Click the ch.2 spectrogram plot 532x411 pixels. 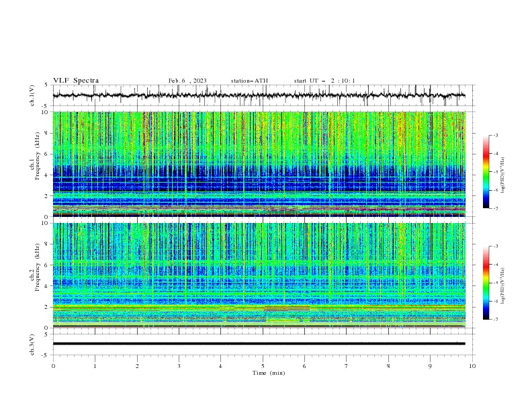coord(259,275)
